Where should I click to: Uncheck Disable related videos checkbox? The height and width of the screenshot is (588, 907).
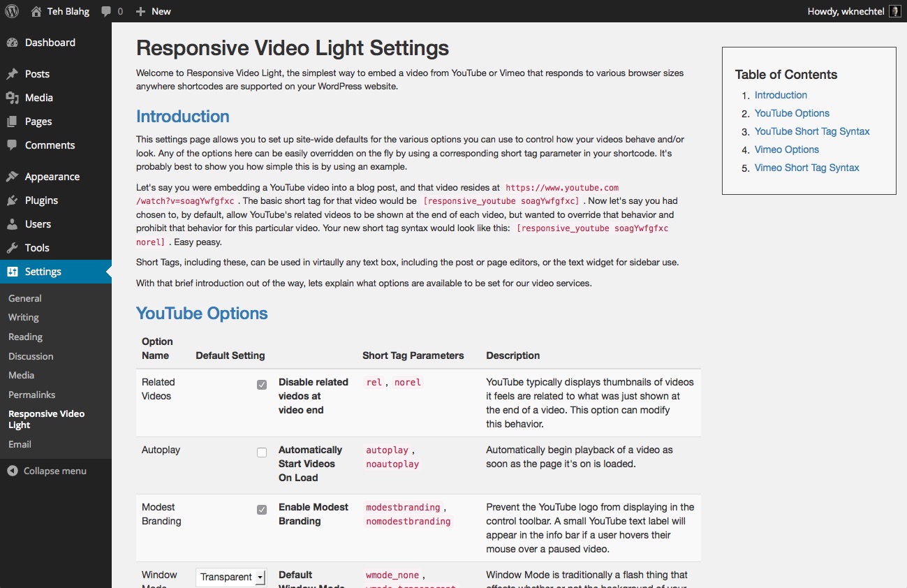tap(262, 385)
